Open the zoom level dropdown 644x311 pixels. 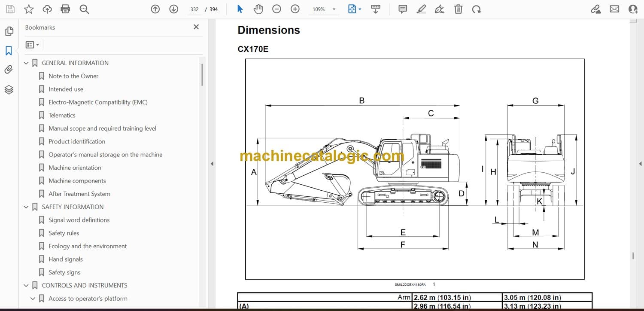coord(334,9)
